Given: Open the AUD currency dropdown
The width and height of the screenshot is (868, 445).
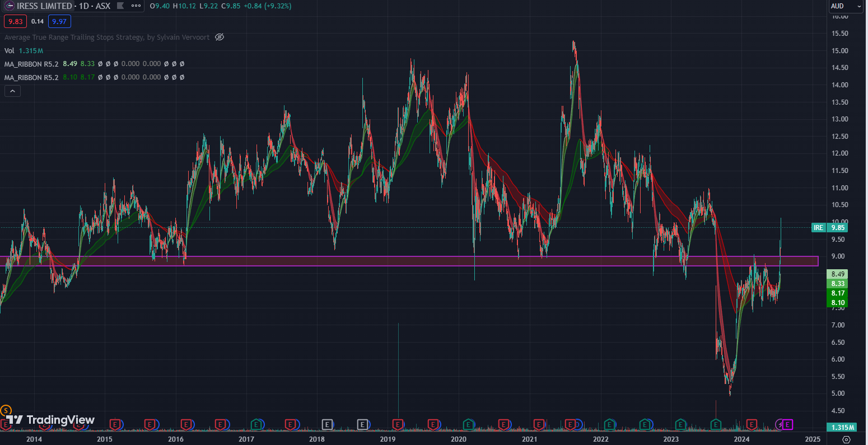Looking at the screenshot, I should (x=846, y=6).
